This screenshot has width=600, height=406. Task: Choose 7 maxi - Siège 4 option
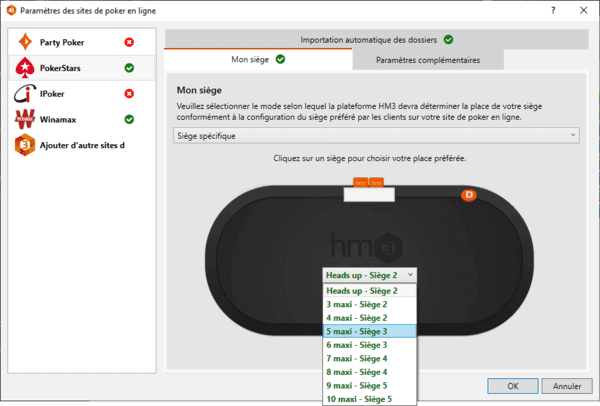(370, 359)
